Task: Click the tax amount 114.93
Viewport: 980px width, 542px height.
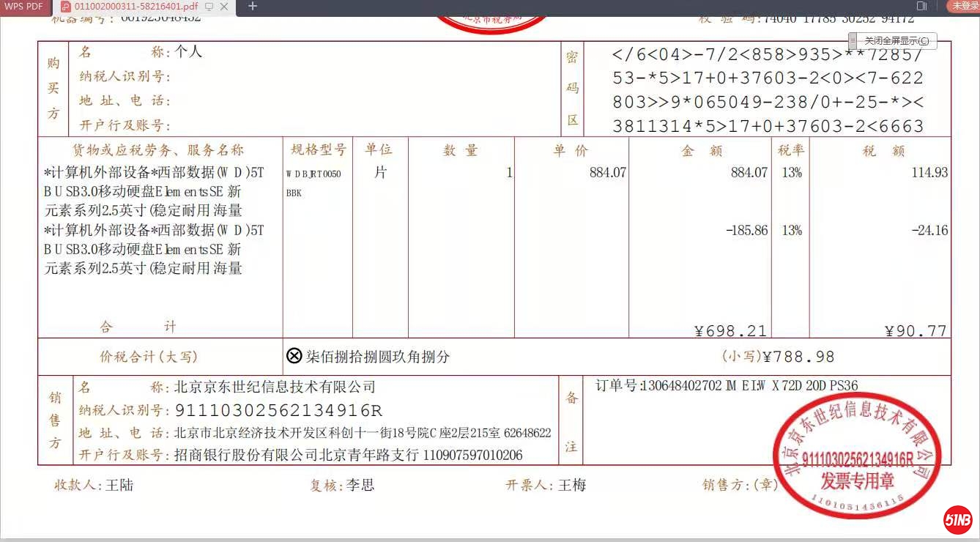Action: pyautogui.click(x=929, y=173)
